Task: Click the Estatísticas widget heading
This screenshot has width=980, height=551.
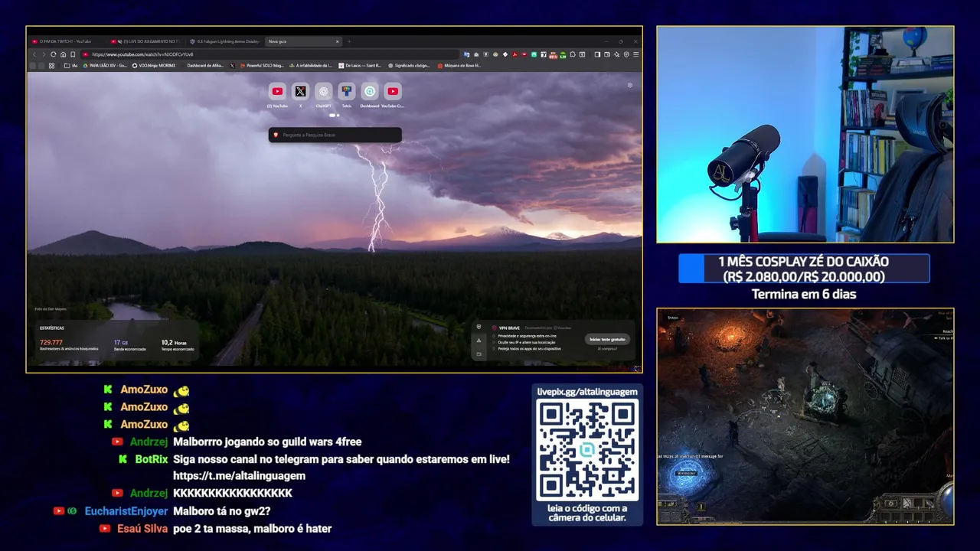Action: point(52,328)
